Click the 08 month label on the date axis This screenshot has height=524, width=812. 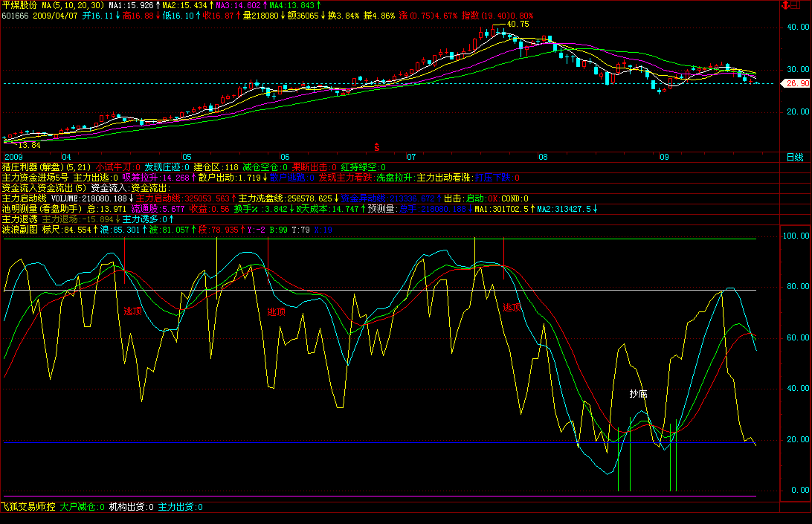pos(543,157)
